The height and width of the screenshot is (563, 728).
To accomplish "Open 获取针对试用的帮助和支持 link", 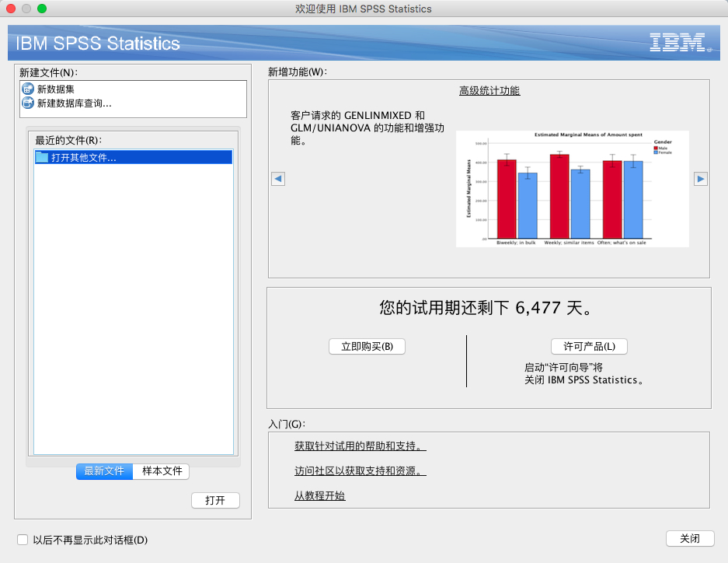I will (360, 446).
